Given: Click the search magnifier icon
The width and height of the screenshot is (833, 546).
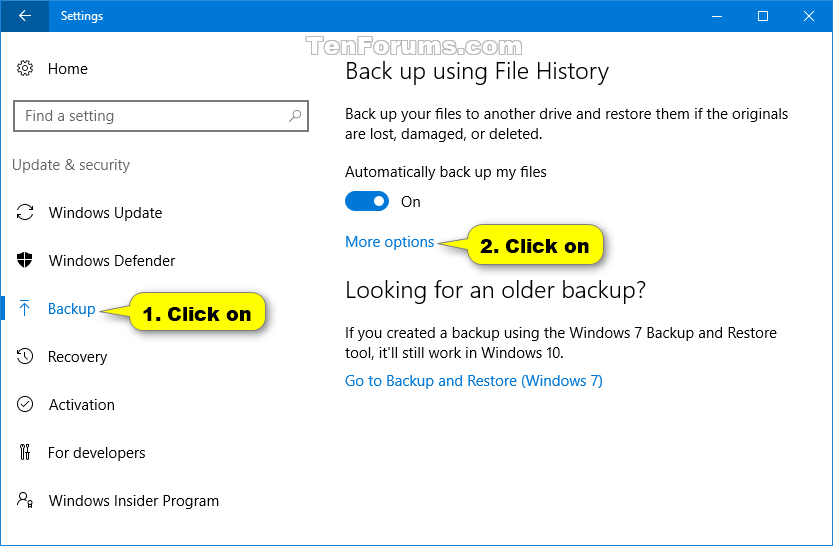Looking at the screenshot, I should pos(295,116).
